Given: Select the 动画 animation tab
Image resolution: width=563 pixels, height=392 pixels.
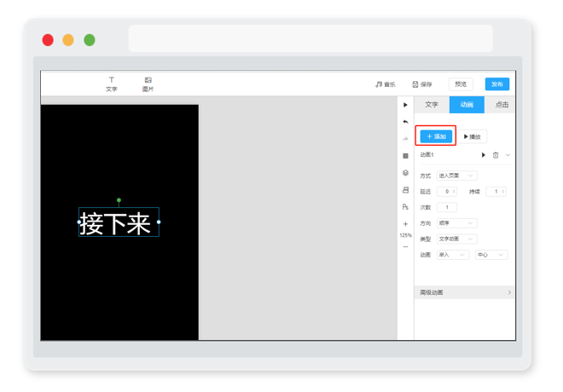Looking at the screenshot, I should pos(467,104).
